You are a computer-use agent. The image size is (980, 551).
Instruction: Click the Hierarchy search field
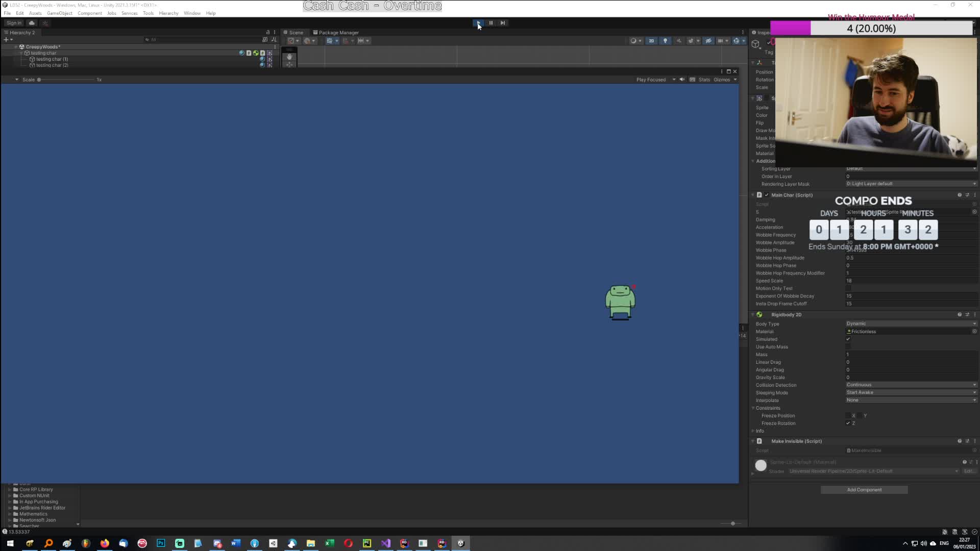click(x=203, y=40)
